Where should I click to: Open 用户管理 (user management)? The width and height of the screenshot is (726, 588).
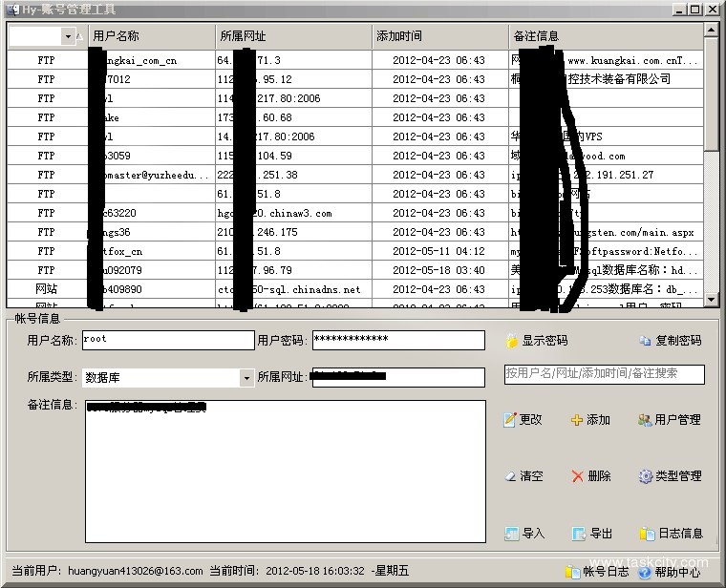click(646, 420)
